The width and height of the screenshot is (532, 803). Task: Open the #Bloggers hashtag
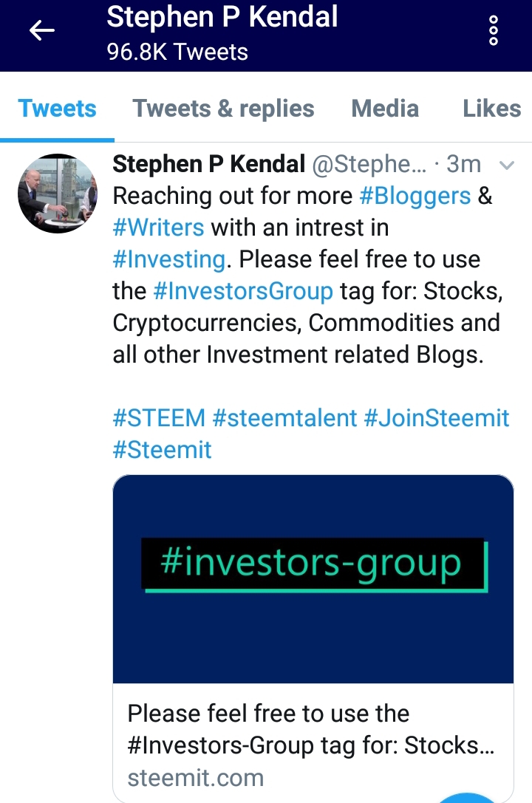pyautogui.click(x=415, y=196)
